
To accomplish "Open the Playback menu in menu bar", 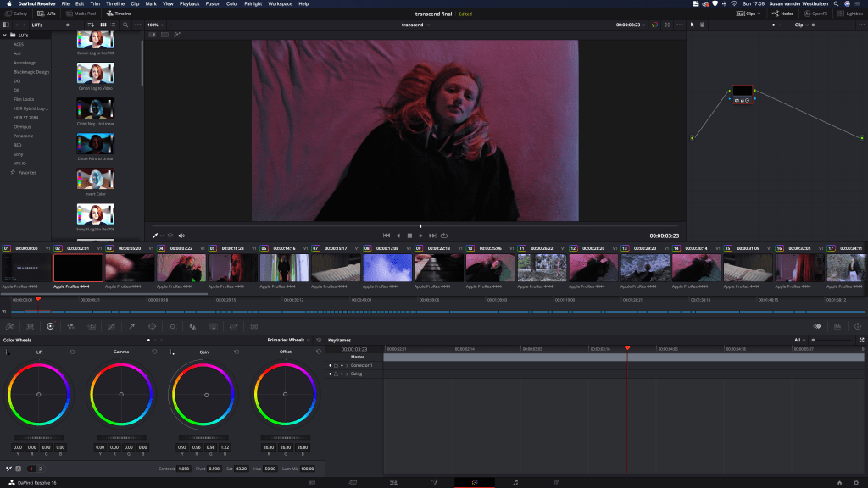I will (189, 4).
